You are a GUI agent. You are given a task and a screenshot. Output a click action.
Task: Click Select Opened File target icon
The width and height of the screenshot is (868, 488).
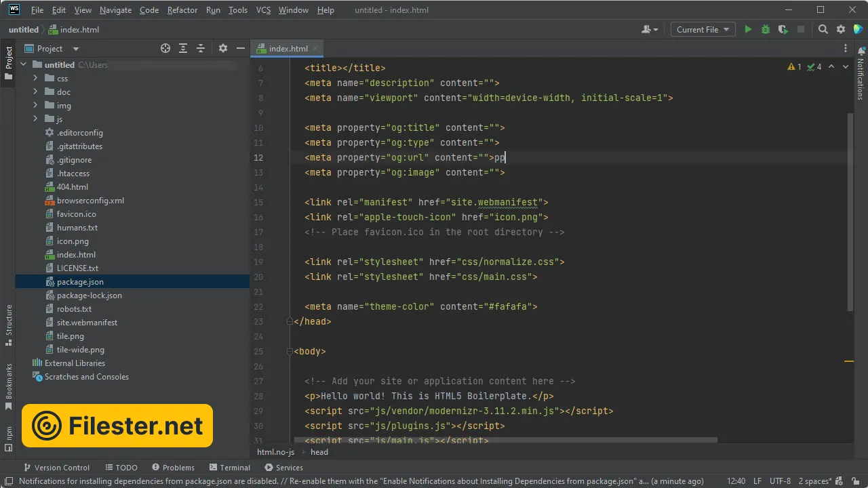pyautogui.click(x=165, y=48)
